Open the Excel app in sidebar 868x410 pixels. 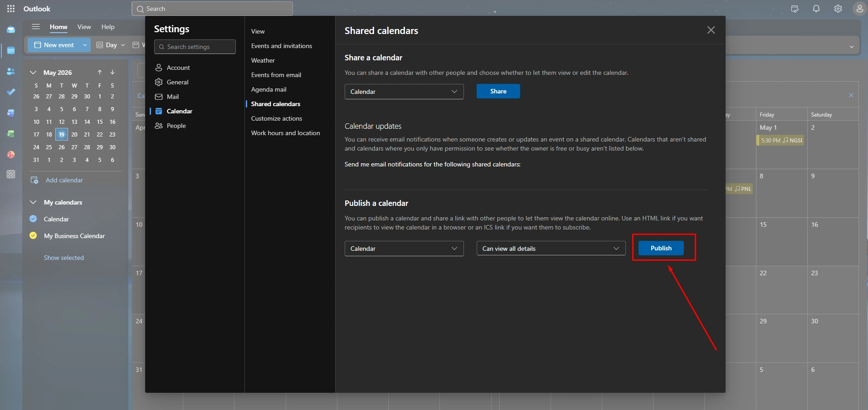[x=11, y=134]
